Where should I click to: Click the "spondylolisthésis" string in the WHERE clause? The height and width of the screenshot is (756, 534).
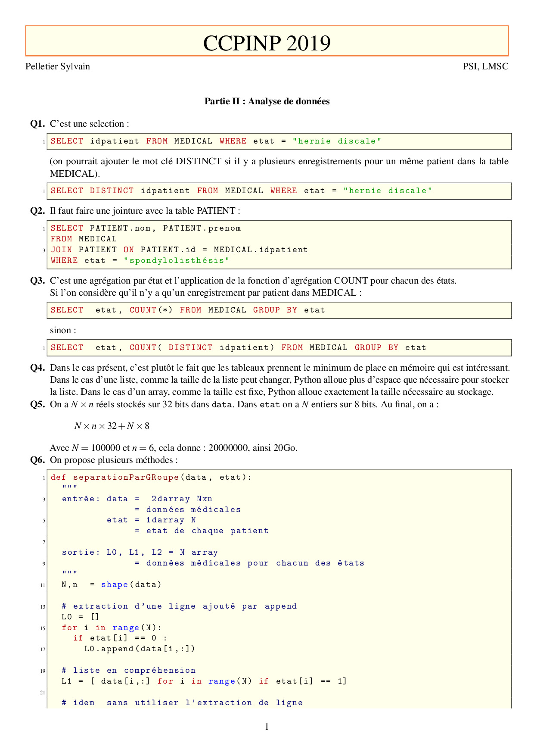pyautogui.click(x=177, y=260)
